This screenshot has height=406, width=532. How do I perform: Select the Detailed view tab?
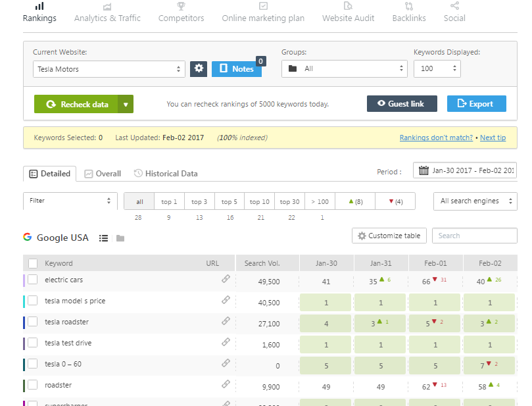coord(49,174)
